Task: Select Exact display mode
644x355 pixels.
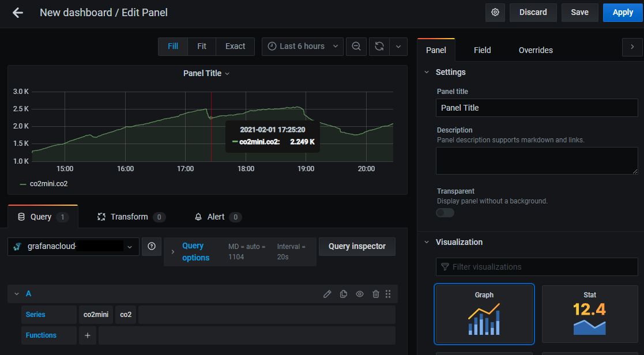Action: pyautogui.click(x=235, y=46)
